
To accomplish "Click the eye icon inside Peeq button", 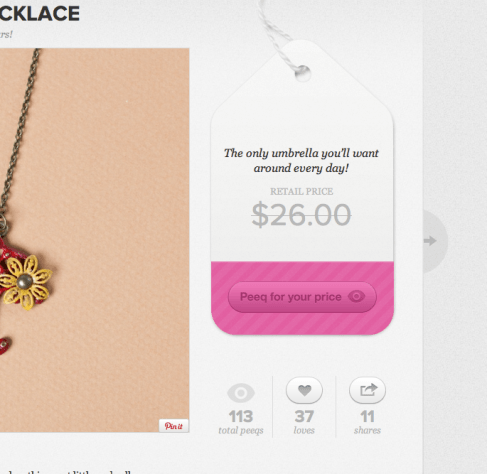I will point(356,296).
